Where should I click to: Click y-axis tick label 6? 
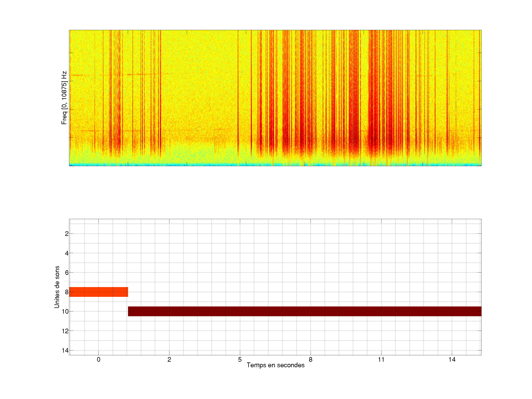click(67, 273)
